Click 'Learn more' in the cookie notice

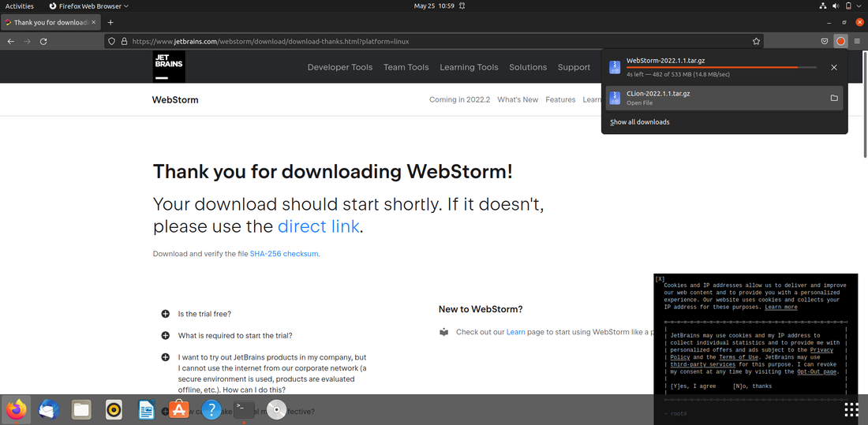pyautogui.click(x=781, y=307)
